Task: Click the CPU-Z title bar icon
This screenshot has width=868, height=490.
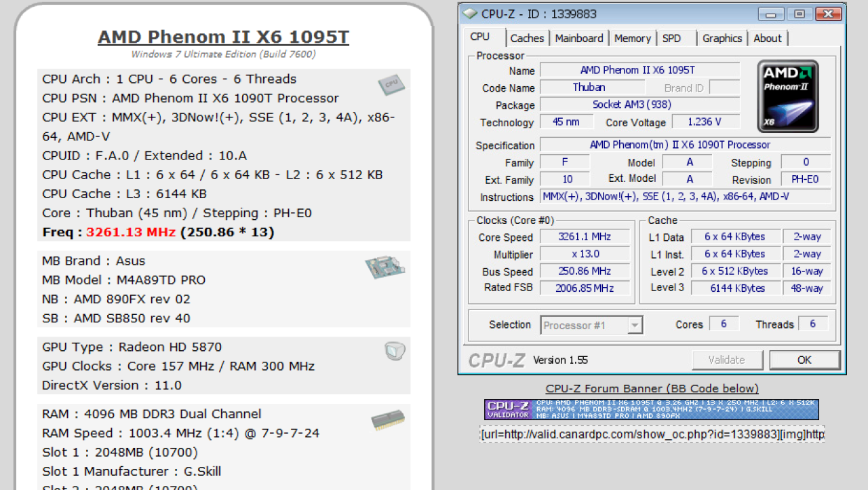Action: coord(471,14)
